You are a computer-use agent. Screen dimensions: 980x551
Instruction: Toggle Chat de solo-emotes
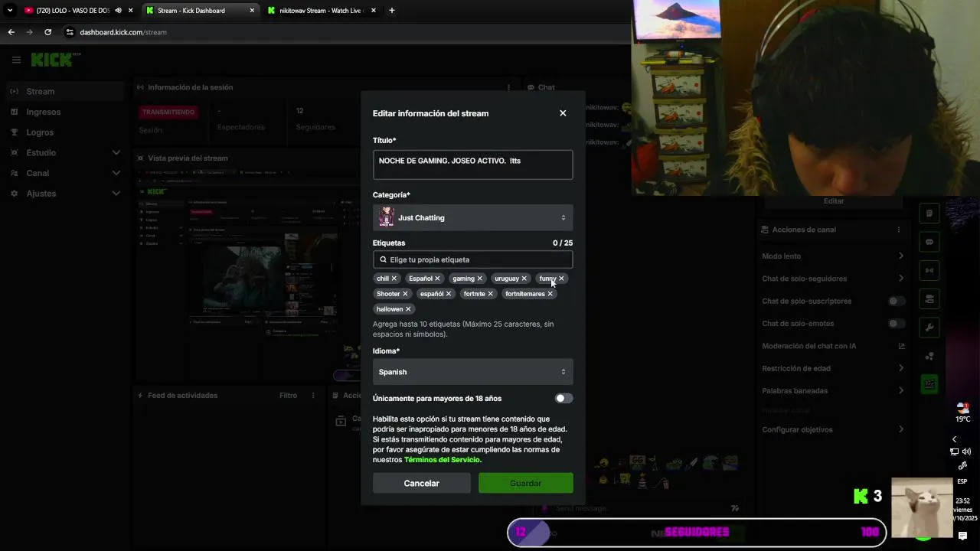point(897,324)
